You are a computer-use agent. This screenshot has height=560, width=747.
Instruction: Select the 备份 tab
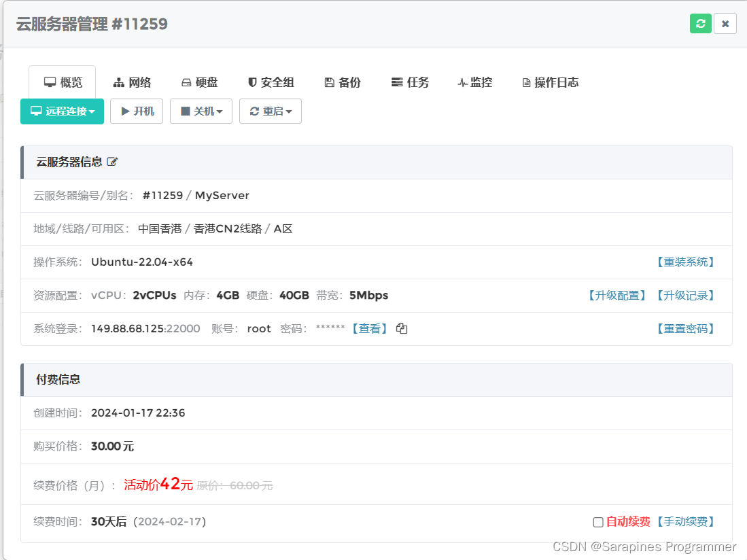343,82
